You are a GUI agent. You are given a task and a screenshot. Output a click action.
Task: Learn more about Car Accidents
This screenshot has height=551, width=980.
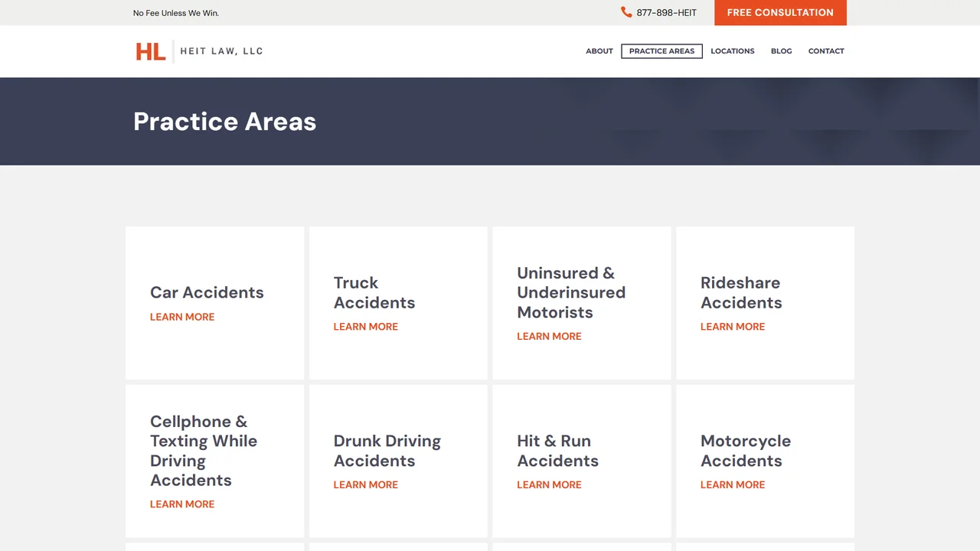click(182, 317)
